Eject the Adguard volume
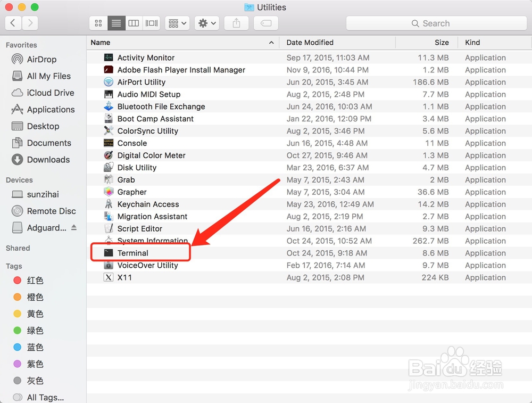This screenshot has width=532, height=403. pos(73,227)
